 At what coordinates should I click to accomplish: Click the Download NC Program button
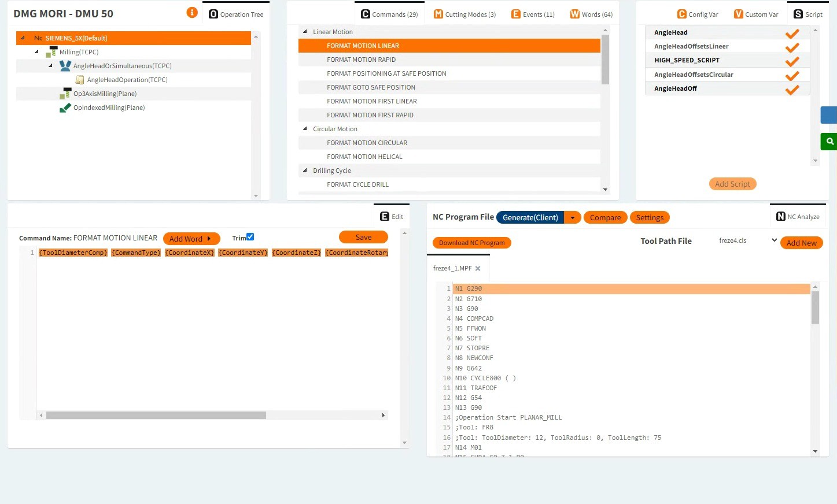click(x=471, y=243)
